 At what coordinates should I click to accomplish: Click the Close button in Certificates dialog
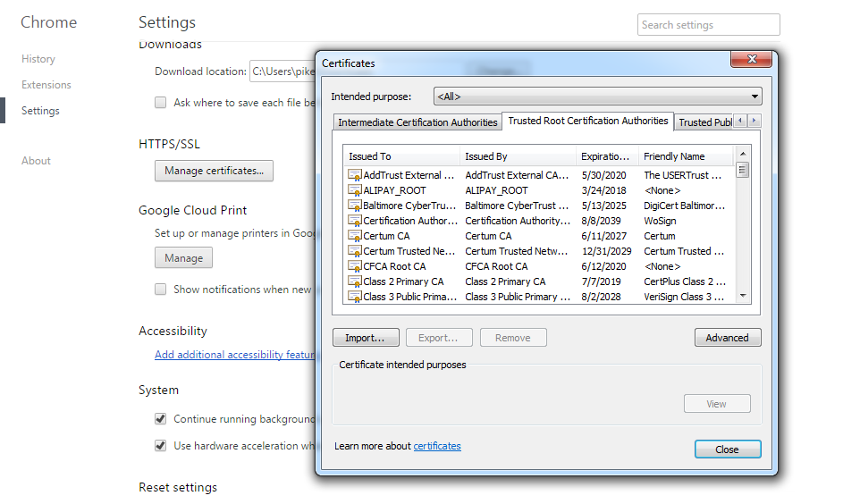point(728,449)
